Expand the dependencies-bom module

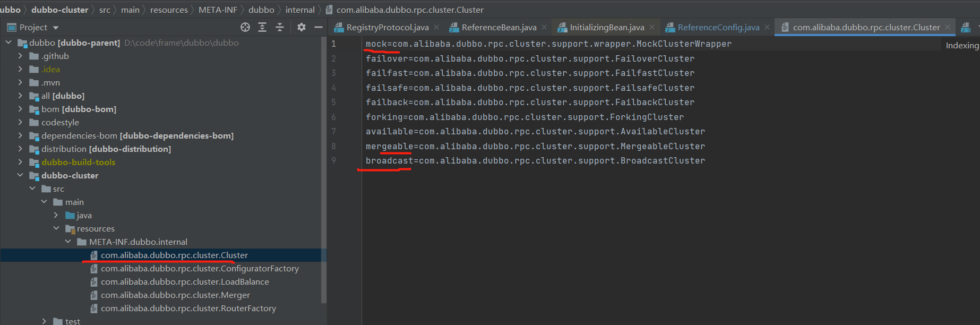(x=20, y=135)
